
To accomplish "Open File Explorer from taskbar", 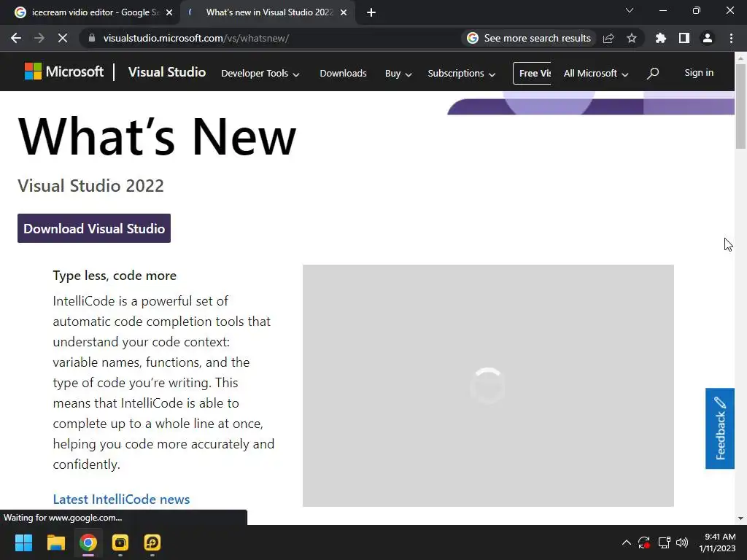I will [x=55, y=542].
